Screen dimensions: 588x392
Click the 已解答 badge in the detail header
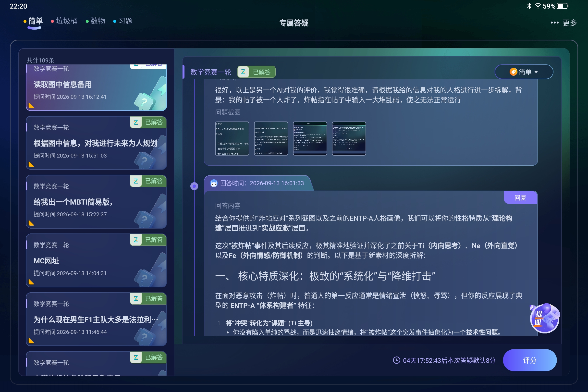click(256, 72)
